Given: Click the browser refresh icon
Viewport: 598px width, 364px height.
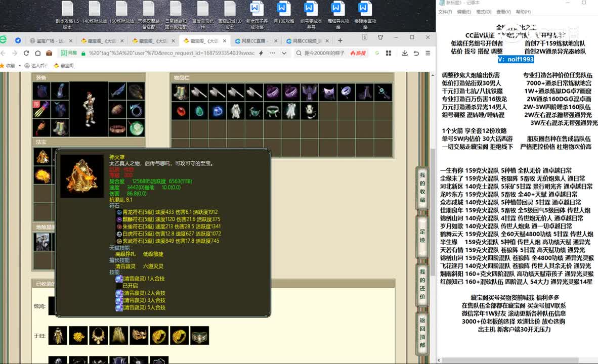Looking at the screenshot, I should click(26, 53).
